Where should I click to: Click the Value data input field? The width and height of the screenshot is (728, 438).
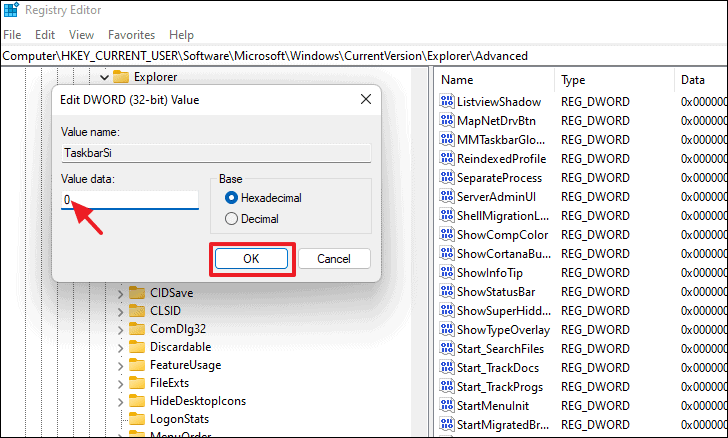pos(130,200)
